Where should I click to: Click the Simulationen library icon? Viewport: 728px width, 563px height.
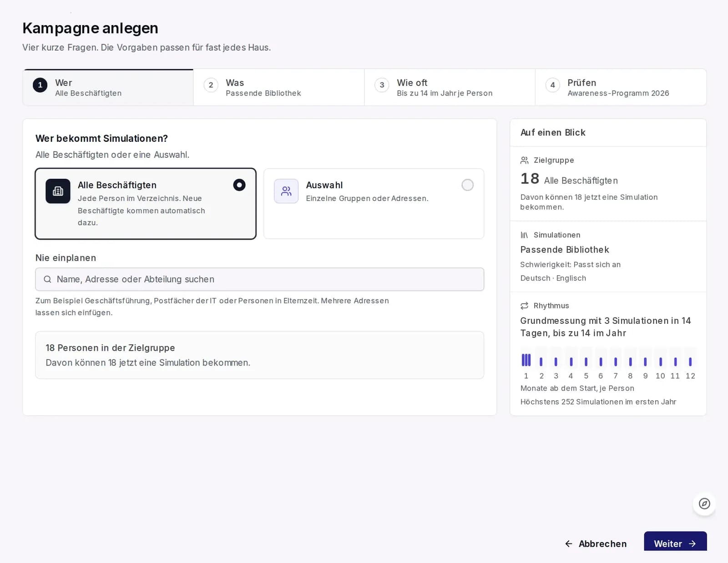525,235
